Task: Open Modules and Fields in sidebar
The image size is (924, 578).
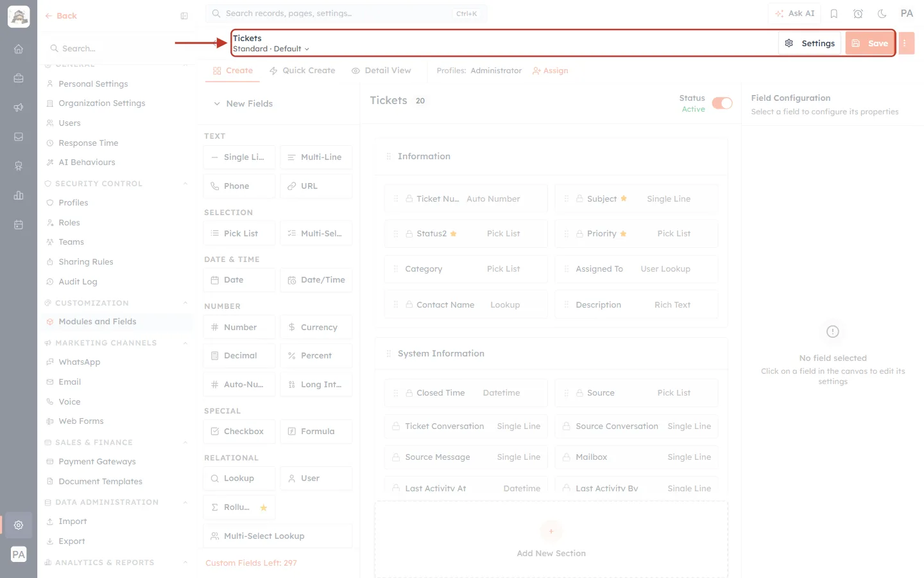Action: [116, 322]
